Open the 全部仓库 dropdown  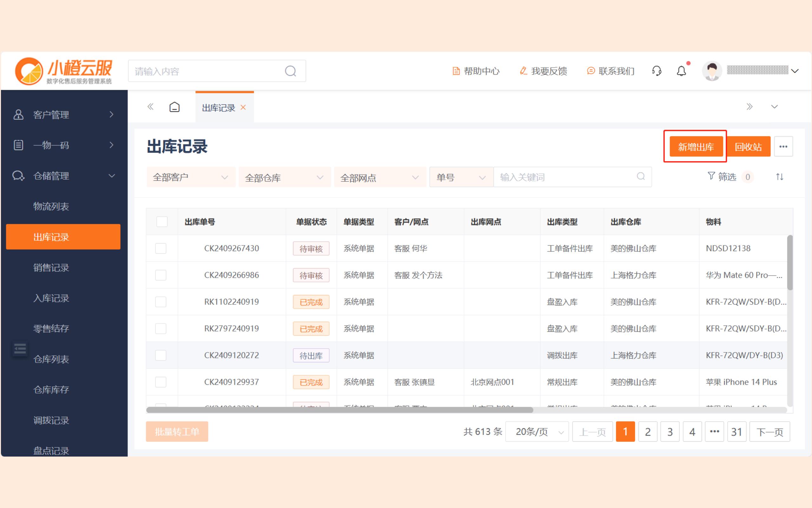coord(285,177)
